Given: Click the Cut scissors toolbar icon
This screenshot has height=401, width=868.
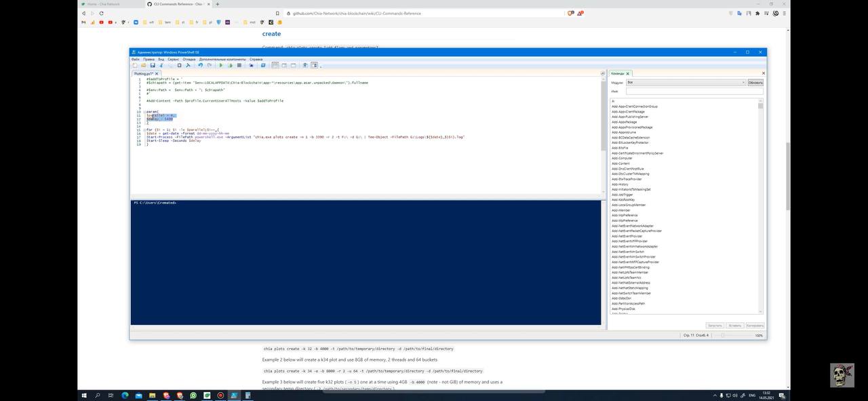Looking at the screenshot, I should 161,65.
